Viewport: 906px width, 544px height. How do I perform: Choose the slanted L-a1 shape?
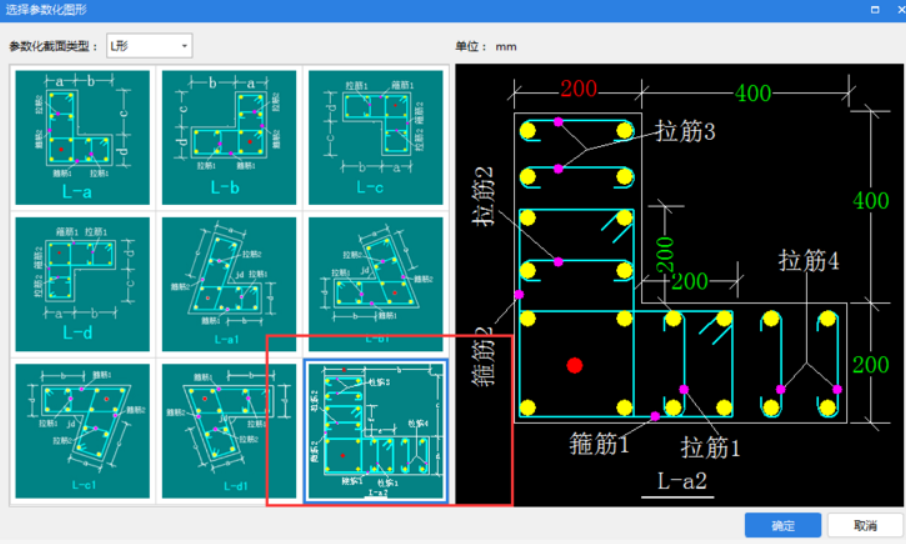[x=230, y=284]
